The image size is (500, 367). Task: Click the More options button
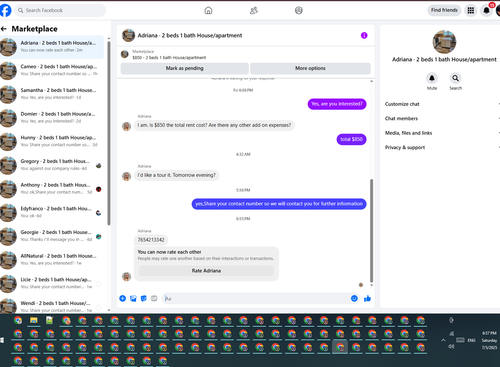click(310, 68)
